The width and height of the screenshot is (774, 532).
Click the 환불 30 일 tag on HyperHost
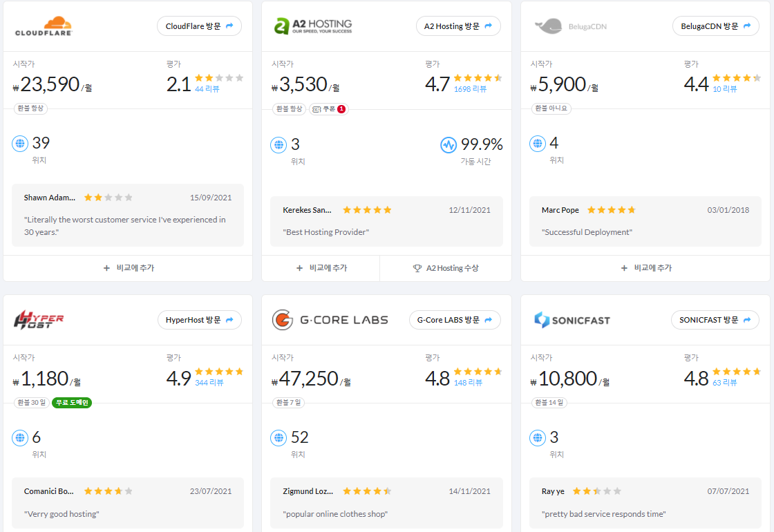(32, 403)
